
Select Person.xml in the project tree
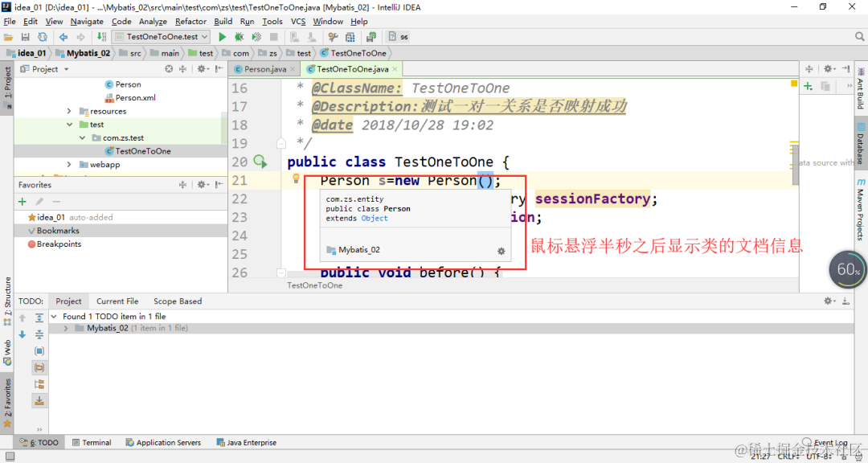pos(130,97)
